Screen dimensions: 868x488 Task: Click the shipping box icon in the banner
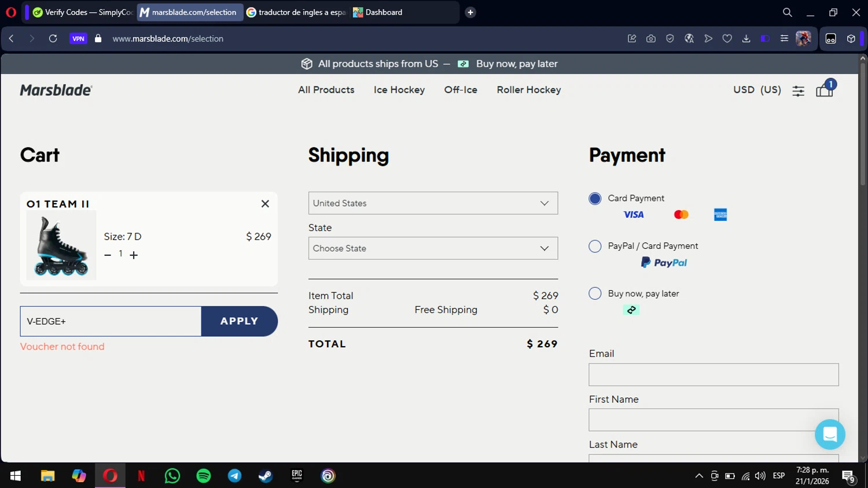[307, 64]
